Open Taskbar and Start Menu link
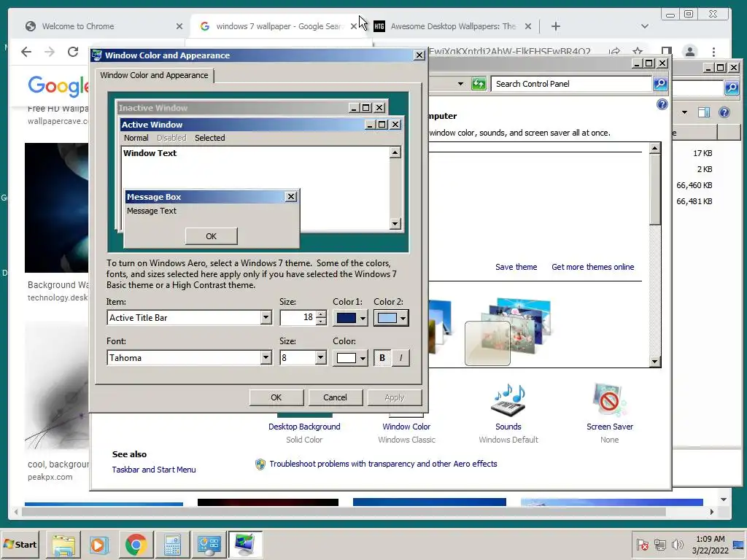This screenshot has height=560, width=747. 154,470
